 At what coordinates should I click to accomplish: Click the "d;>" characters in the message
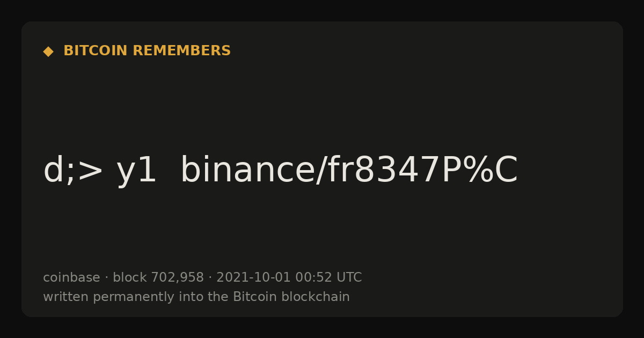[73, 171]
